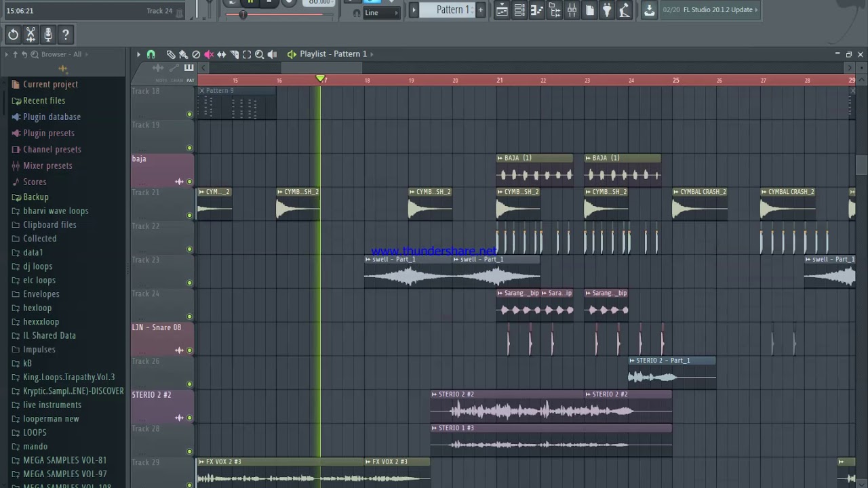
Task: Click the FL Studio 20.1.2 Update news panel
Action: tap(711, 9)
